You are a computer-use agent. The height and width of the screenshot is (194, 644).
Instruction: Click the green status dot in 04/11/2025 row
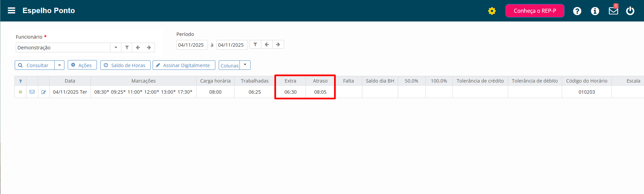coord(20,92)
